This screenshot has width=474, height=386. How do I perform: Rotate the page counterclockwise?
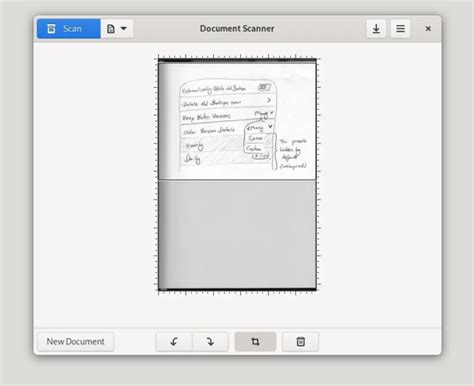click(174, 342)
